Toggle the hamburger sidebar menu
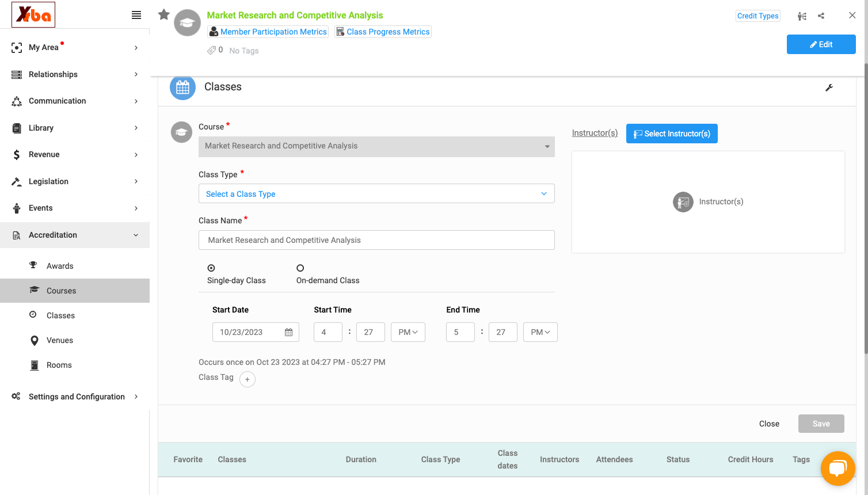 [136, 15]
